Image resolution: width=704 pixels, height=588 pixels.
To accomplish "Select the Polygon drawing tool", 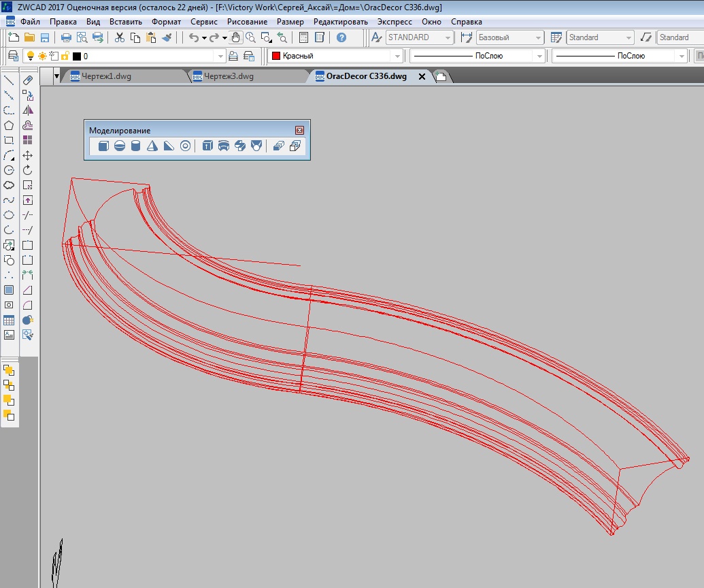I will coord(9,125).
